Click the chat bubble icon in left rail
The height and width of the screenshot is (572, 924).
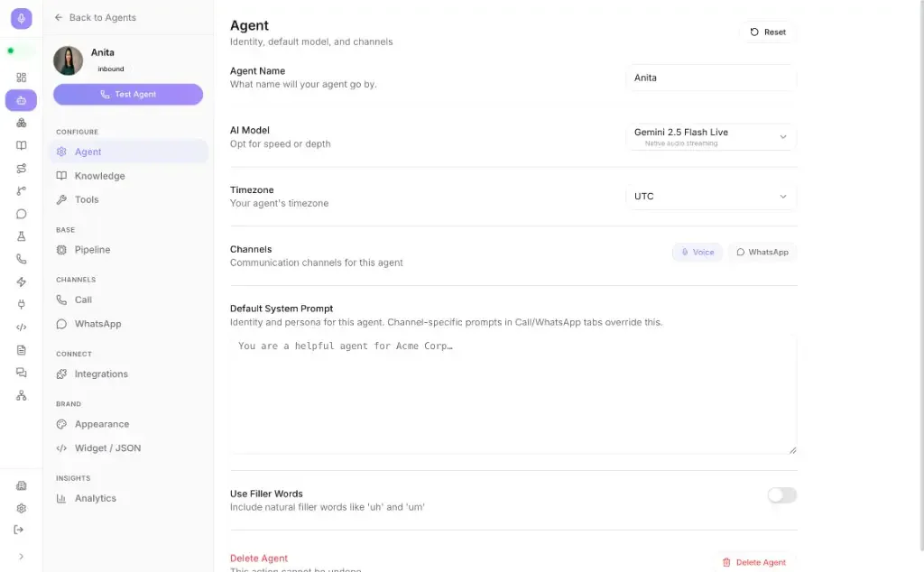click(x=22, y=214)
